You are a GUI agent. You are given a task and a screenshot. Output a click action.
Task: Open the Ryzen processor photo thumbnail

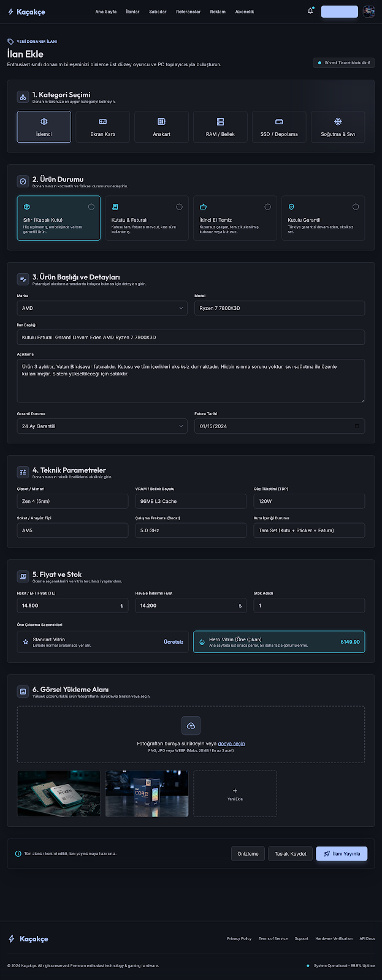pyautogui.click(x=58, y=793)
